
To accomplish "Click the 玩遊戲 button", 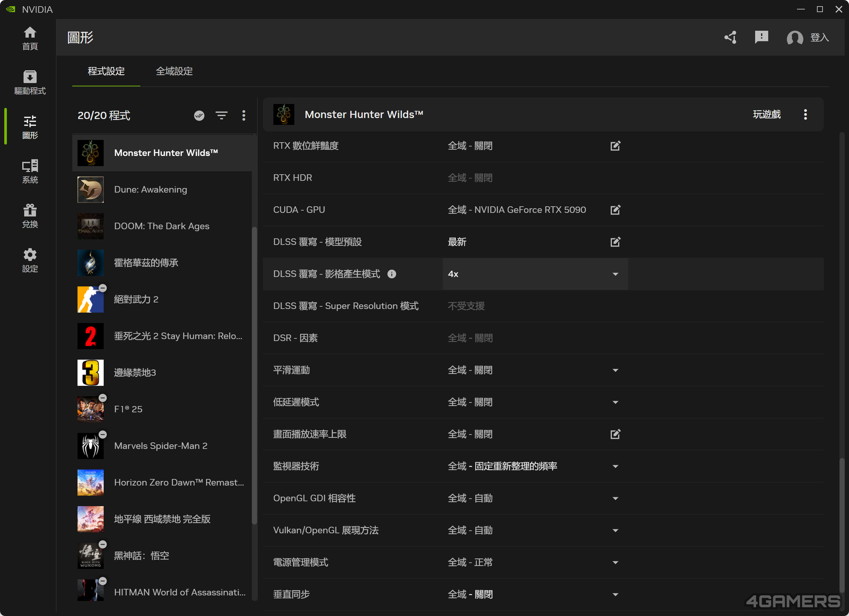I will tap(766, 114).
